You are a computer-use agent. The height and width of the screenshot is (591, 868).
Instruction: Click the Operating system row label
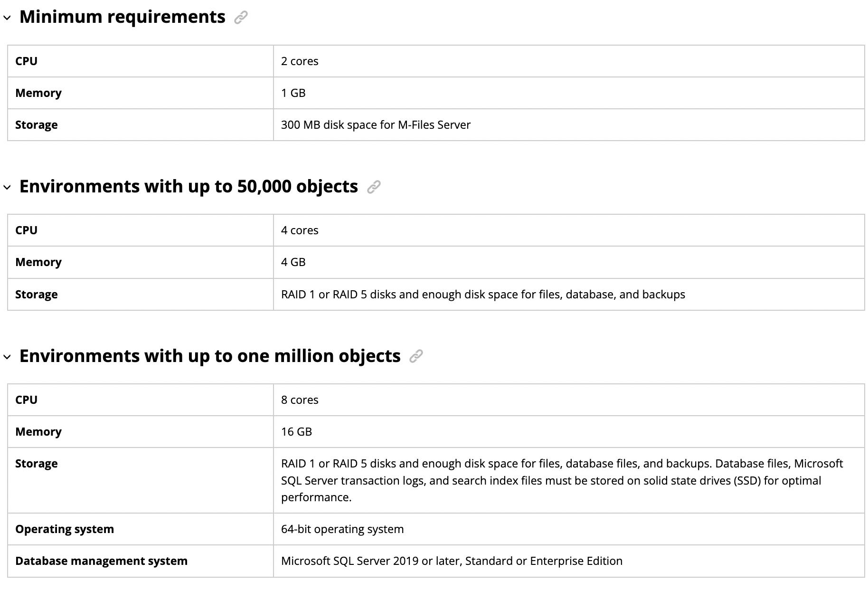click(x=65, y=529)
